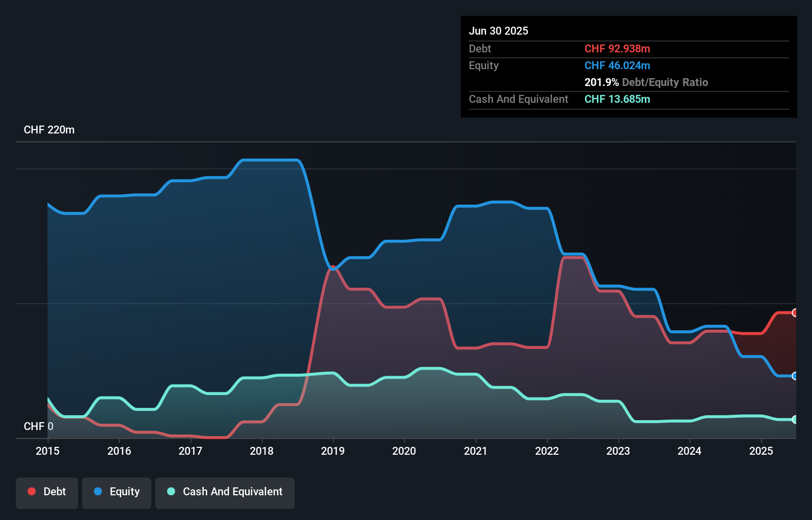Select the 2015 x-axis label
Image resolution: width=812 pixels, height=520 pixels.
(x=47, y=451)
